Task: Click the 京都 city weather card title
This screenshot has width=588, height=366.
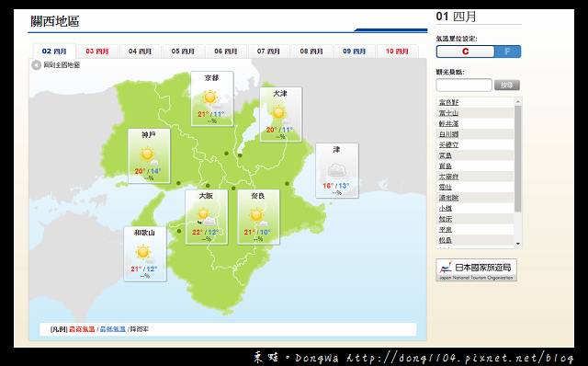Action: [x=211, y=78]
